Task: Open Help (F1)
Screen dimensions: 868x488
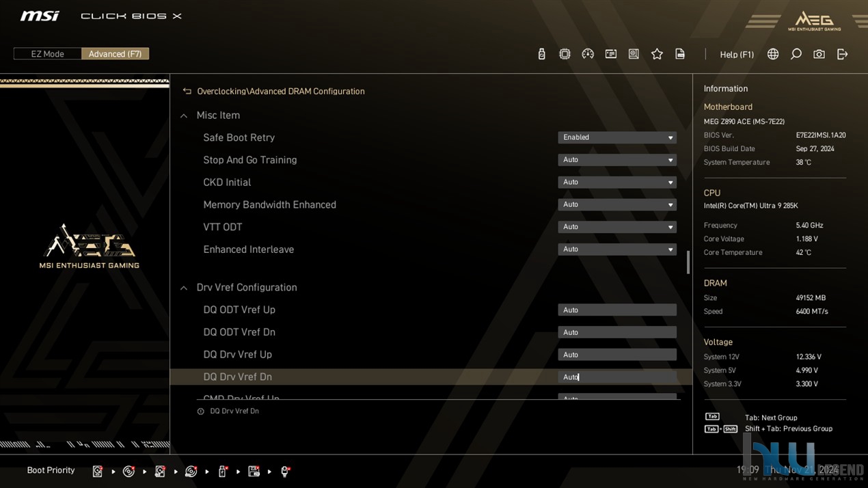Action: click(737, 55)
